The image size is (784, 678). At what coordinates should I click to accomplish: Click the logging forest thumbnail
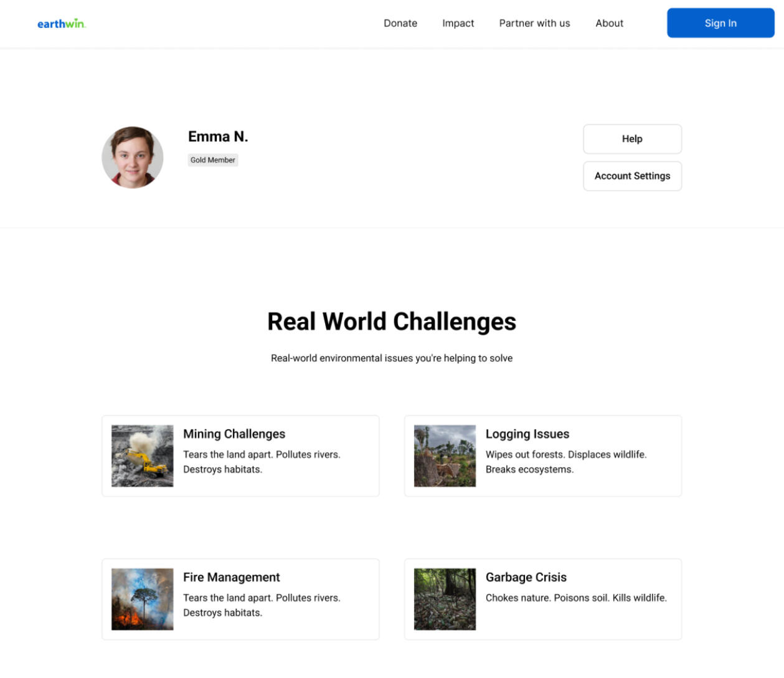click(445, 456)
